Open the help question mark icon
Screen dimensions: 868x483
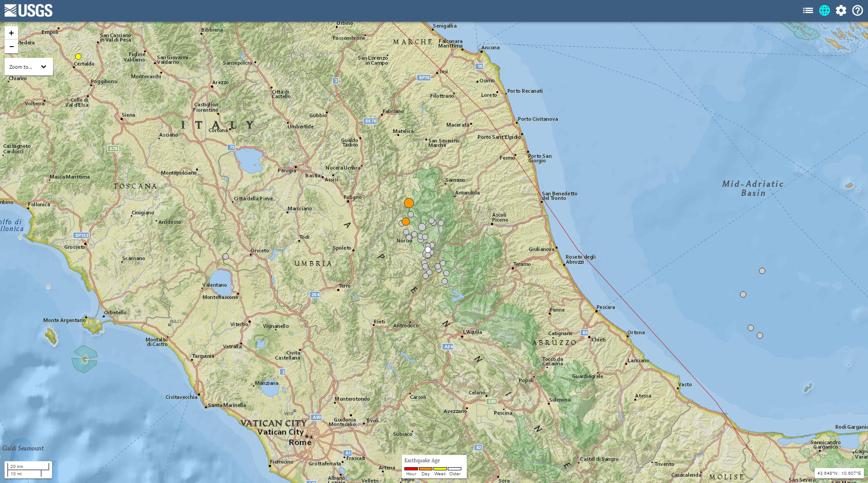pos(858,10)
